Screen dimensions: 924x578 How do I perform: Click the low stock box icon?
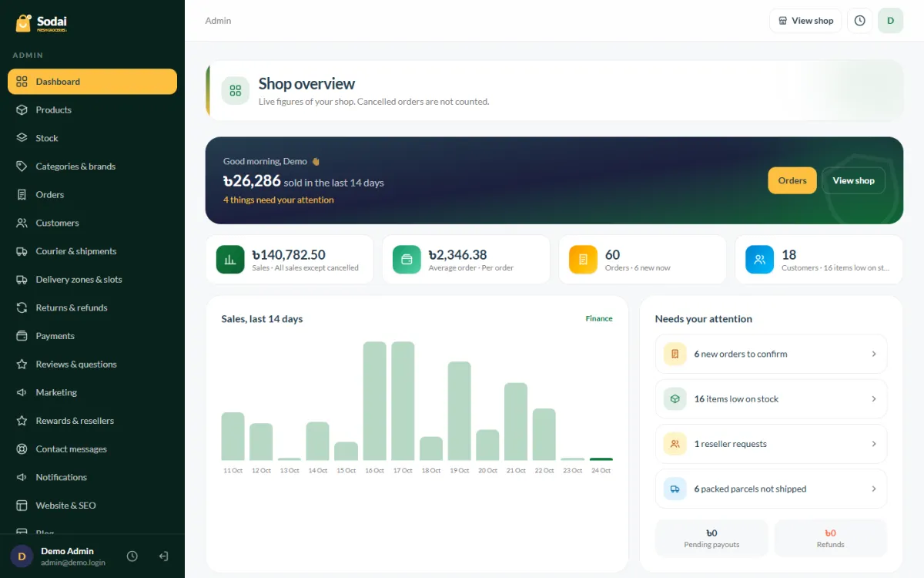675,399
